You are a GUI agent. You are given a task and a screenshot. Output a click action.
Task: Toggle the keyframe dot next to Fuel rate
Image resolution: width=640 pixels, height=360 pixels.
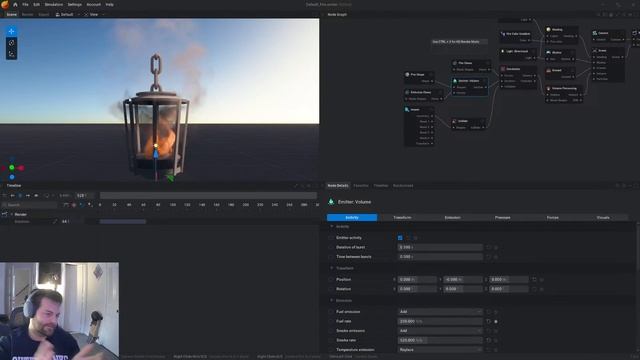496,322
